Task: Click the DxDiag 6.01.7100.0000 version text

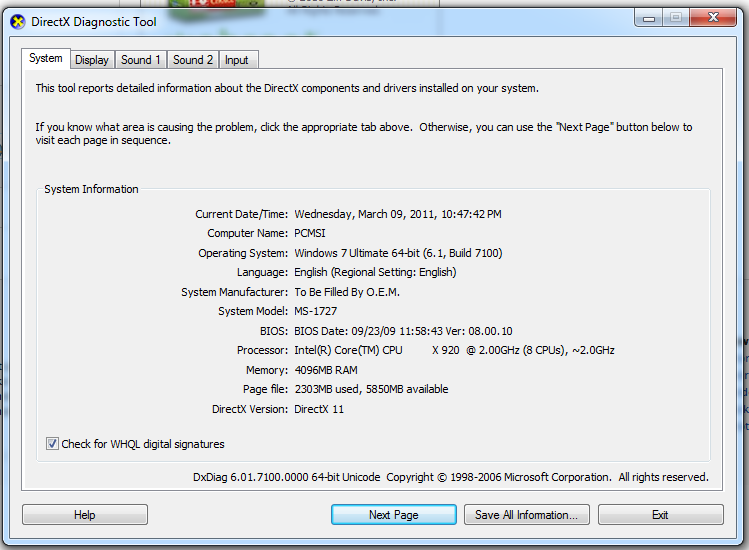Action: (x=287, y=477)
